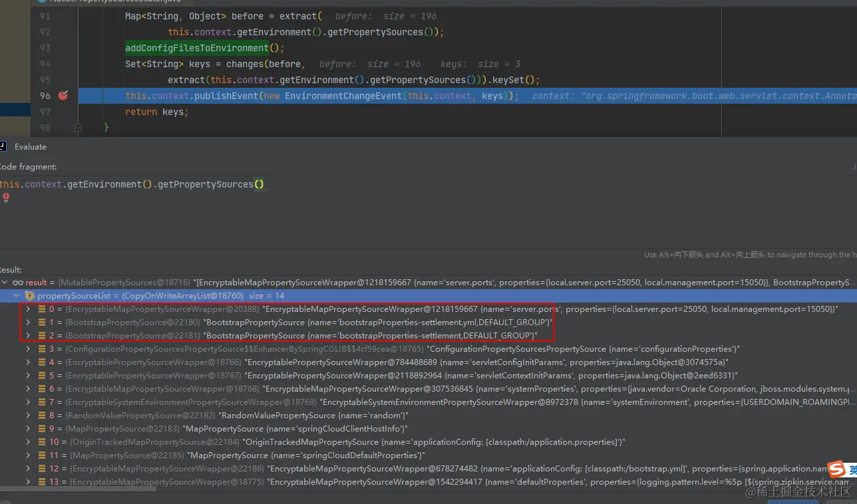Click the element icon of list entry 7
Screen dimensions: 857x504
[42, 402]
